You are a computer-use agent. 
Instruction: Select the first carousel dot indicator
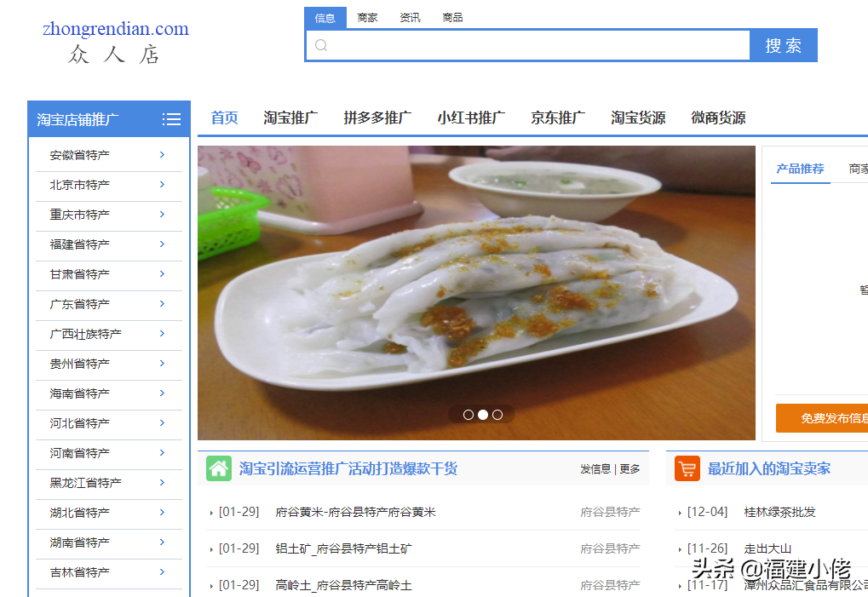pos(468,415)
